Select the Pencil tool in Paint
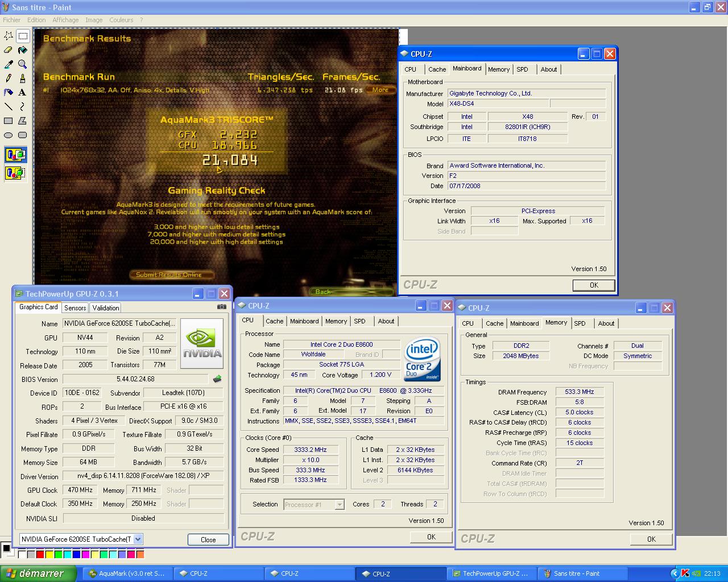Screen dimensions: 728x582 tap(9, 78)
